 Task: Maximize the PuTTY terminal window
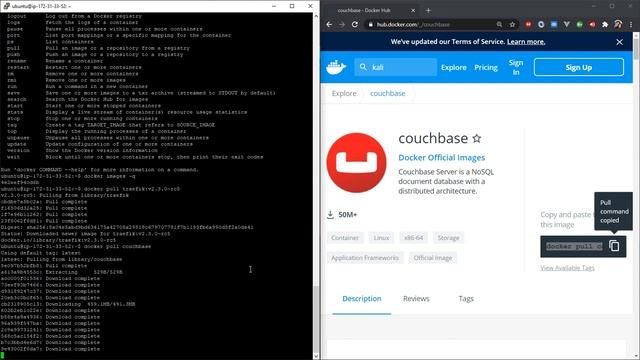(x=292, y=6)
